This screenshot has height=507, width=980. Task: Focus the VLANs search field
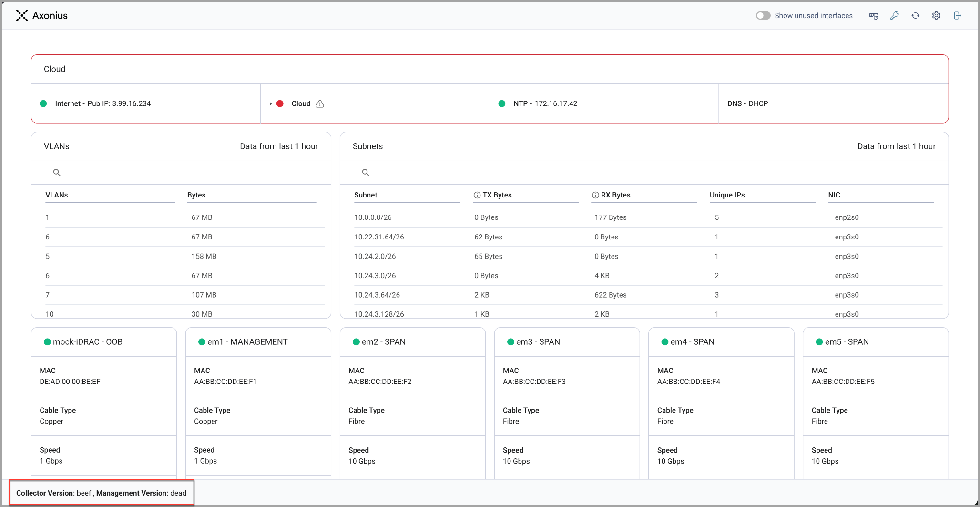tap(181, 173)
